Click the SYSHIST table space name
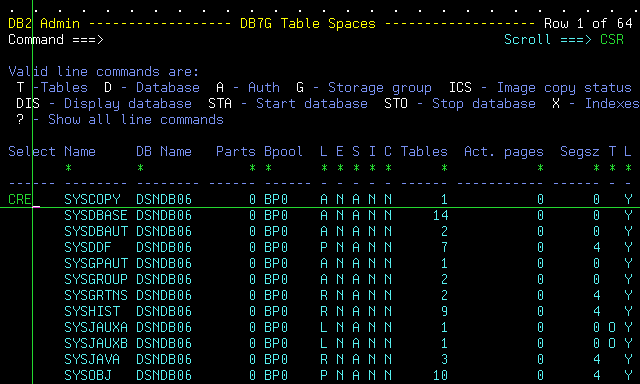Image resolution: width=640 pixels, height=384 pixels. 92,311
